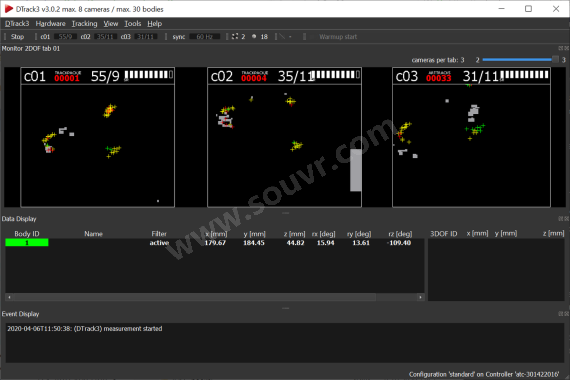Click the tracked bodies count icon in toolbar
This screenshot has height=380, width=570.
[235, 36]
